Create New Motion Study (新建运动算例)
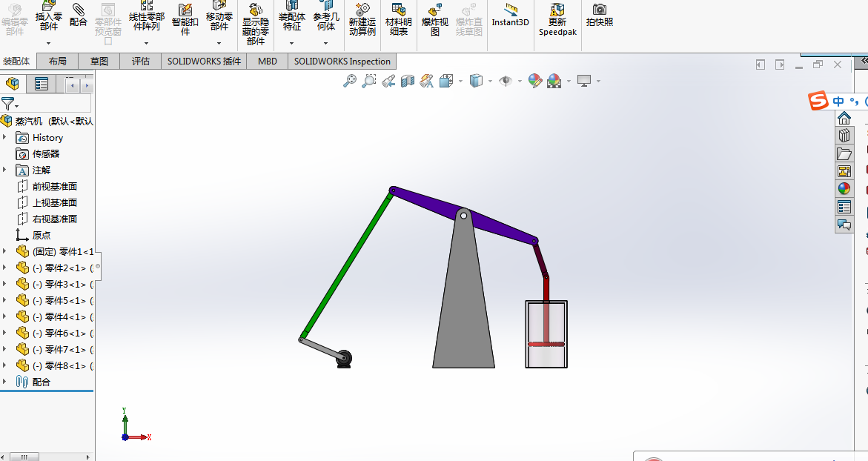 [x=362, y=19]
